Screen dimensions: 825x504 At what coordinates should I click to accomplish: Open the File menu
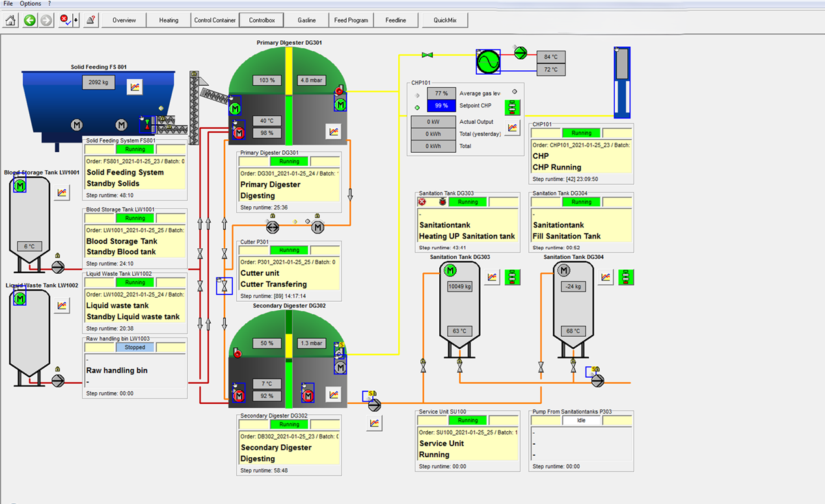click(x=8, y=4)
